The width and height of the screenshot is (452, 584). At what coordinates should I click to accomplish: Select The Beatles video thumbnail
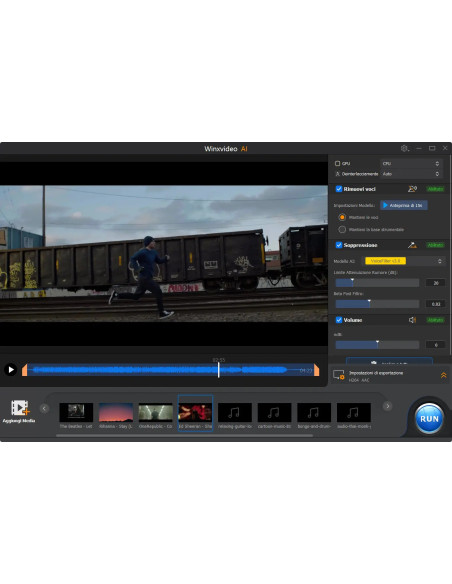pos(76,412)
